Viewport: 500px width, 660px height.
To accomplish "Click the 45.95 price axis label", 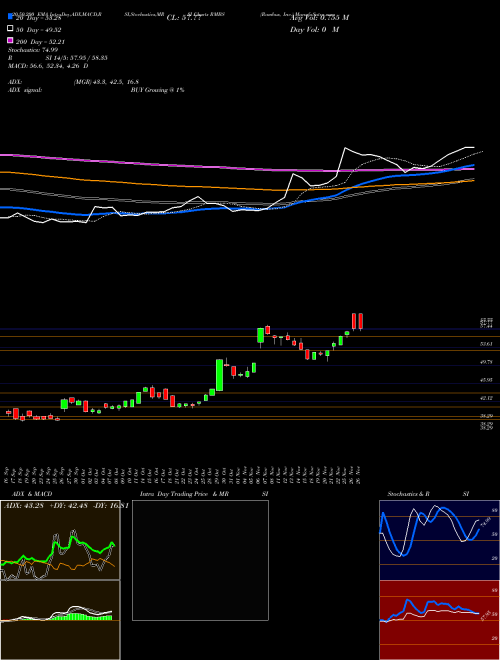I will tap(487, 380).
